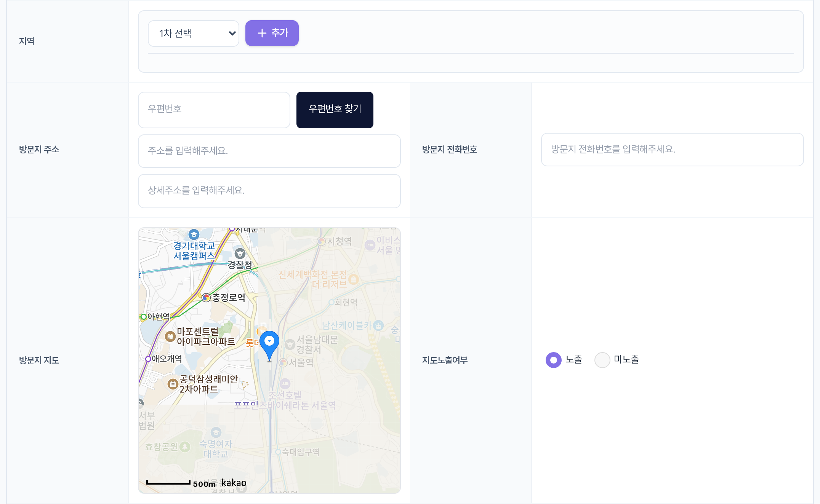Click the 회현역 station marker

point(332,302)
